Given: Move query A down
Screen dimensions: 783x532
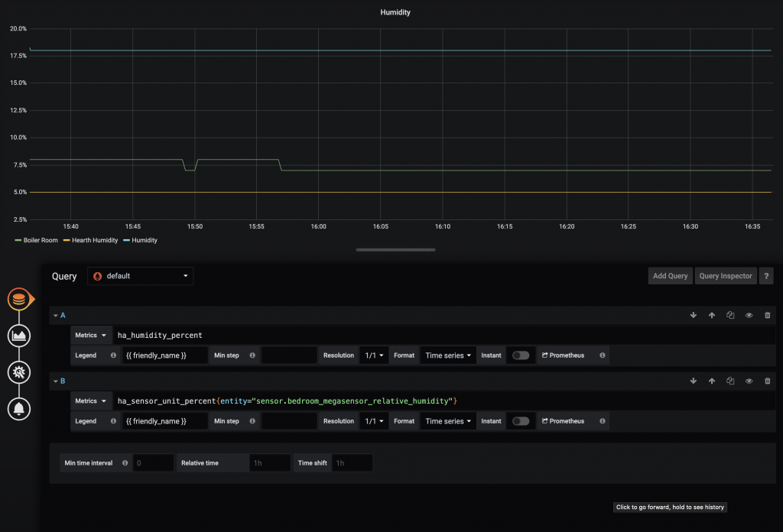Looking at the screenshot, I should click(x=693, y=316).
